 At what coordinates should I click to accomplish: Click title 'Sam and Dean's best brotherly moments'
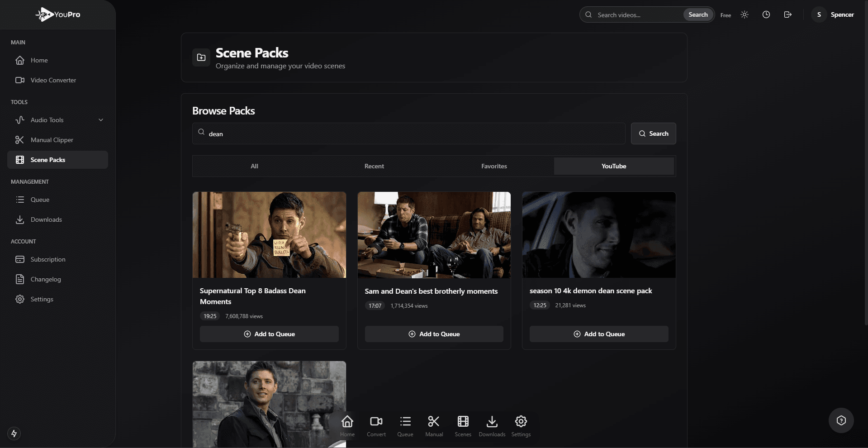point(431,291)
